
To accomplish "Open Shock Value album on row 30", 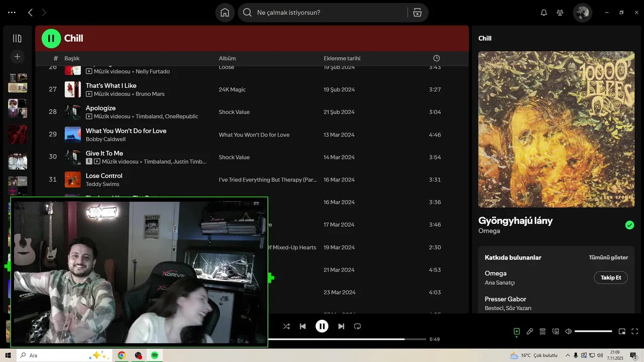I will (x=234, y=157).
